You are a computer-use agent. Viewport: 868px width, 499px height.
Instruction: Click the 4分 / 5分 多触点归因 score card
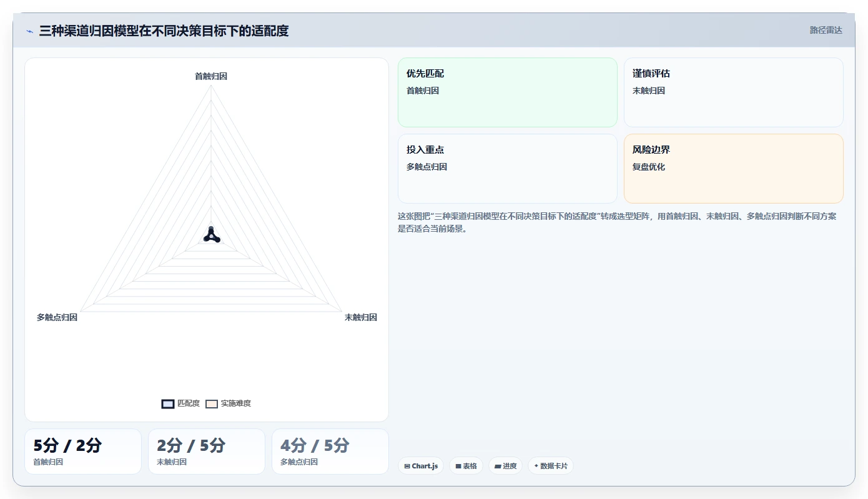(330, 452)
